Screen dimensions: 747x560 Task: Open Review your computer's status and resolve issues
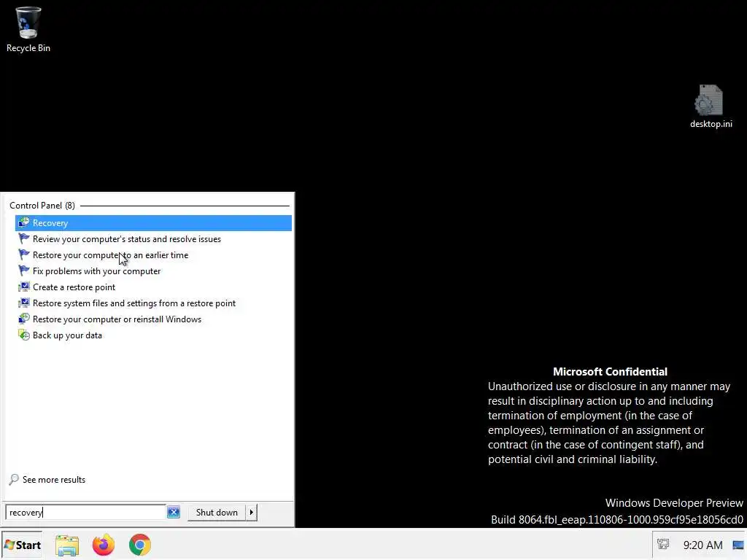pos(153,239)
